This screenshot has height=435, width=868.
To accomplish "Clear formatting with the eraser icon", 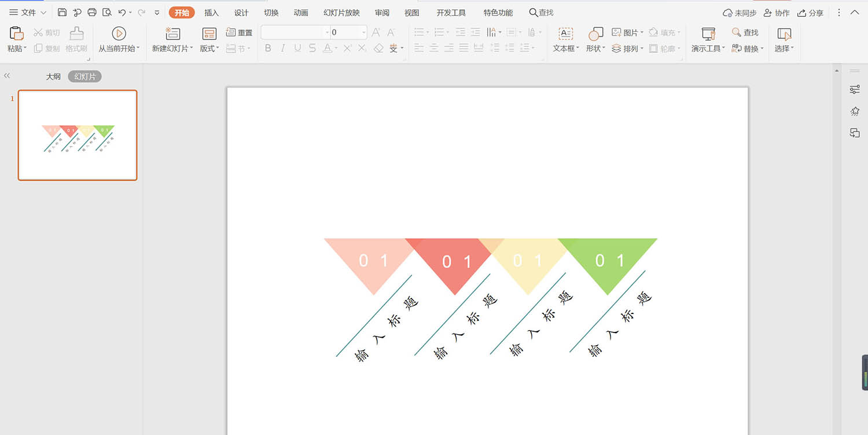I will (x=378, y=49).
